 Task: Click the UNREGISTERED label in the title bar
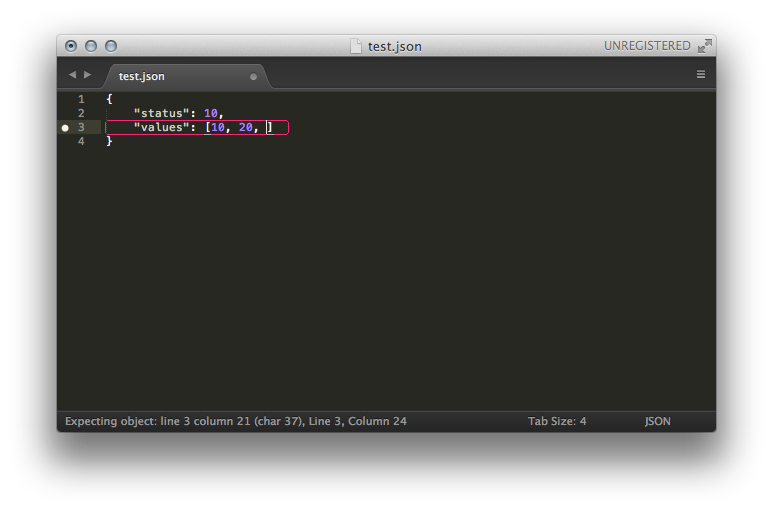pyautogui.click(x=647, y=46)
